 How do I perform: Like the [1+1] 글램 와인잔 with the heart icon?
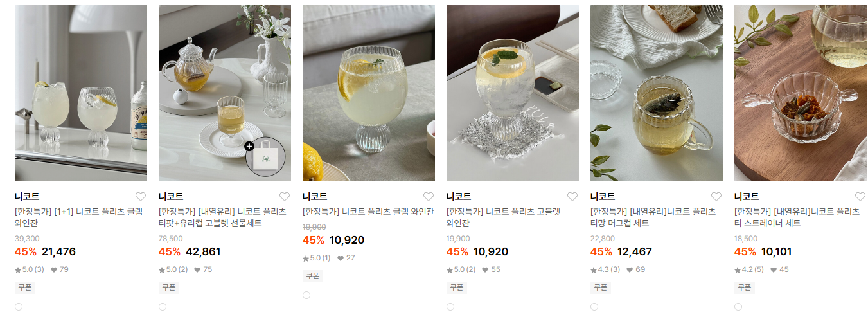click(x=141, y=197)
